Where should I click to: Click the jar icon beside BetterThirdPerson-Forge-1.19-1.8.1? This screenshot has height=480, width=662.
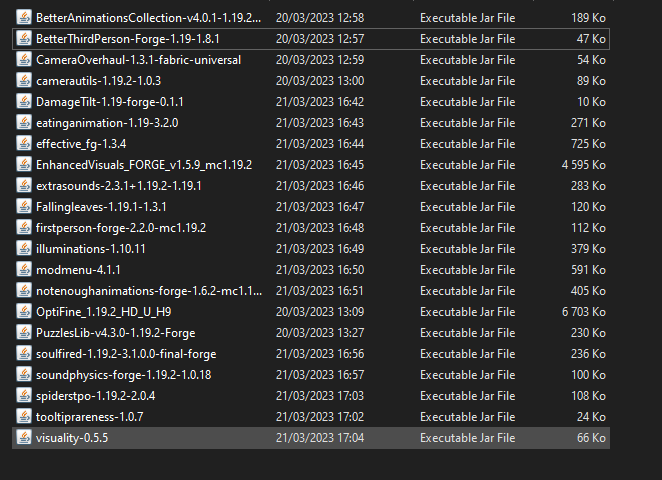pos(24,38)
